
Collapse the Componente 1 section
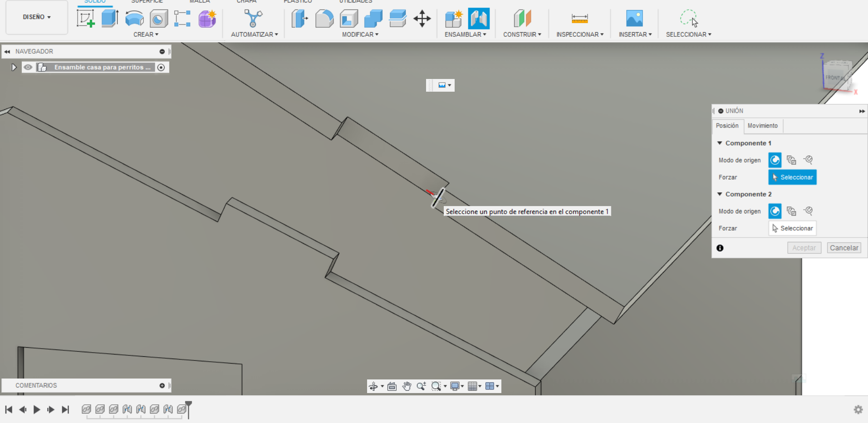(720, 143)
